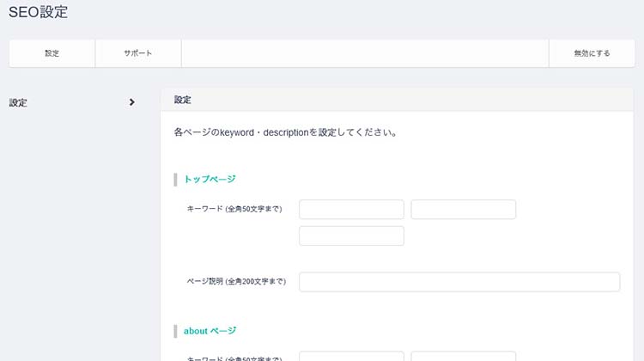Focus ページ説明 field for トップページ
Viewport: 644px width, 361px height.
click(459, 282)
